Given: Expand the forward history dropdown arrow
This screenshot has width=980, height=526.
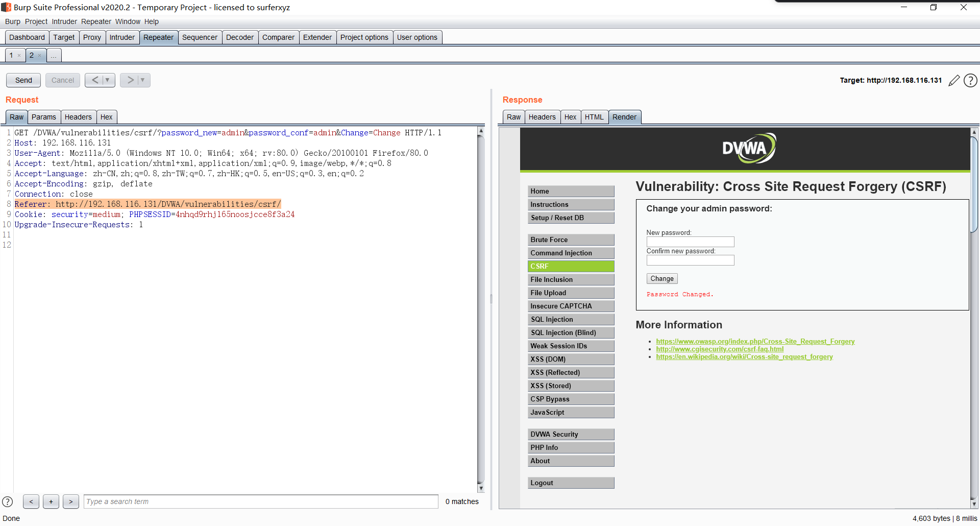Looking at the screenshot, I should [x=143, y=80].
